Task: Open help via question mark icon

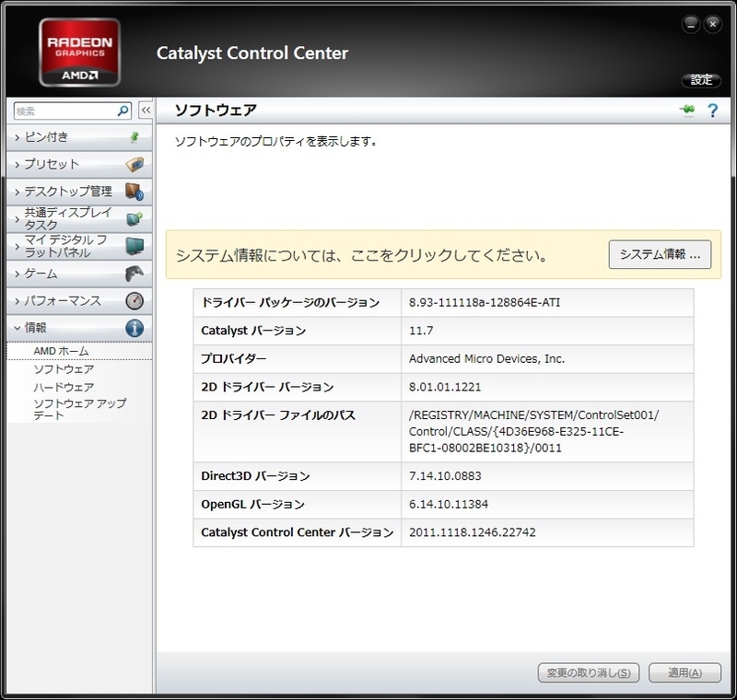Action: click(x=712, y=111)
